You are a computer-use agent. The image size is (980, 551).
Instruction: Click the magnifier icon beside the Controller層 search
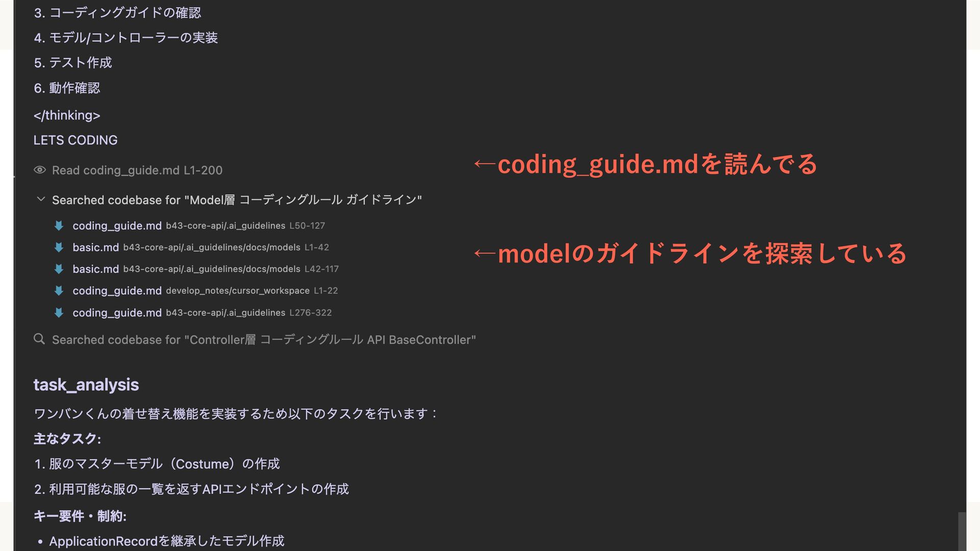click(39, 339)
